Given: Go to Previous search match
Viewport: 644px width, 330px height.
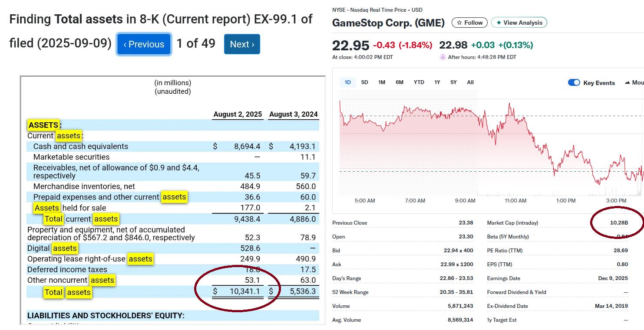Looking at the screenshot, I should (x=144, y=44).
